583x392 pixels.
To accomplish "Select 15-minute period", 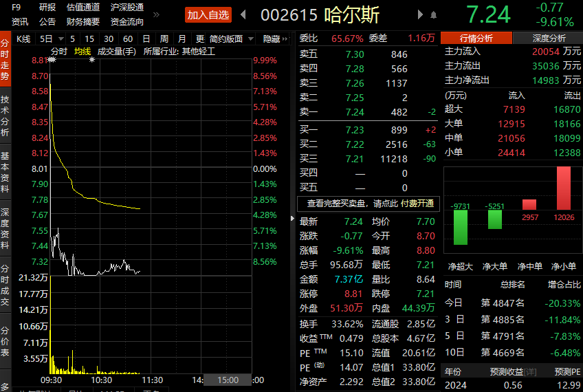I will pyautogui.click(x=89, y=39).
